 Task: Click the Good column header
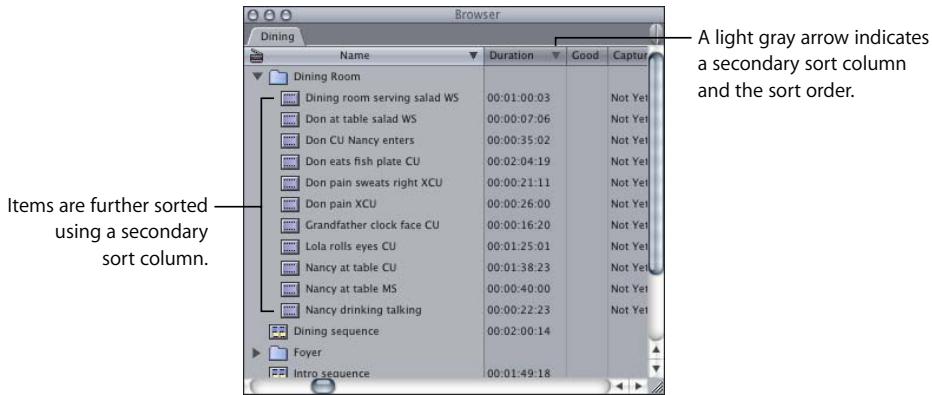click(x=586, y=56)
